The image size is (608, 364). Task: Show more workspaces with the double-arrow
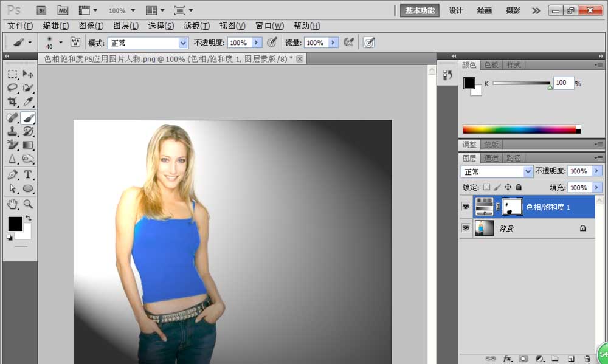536,10
